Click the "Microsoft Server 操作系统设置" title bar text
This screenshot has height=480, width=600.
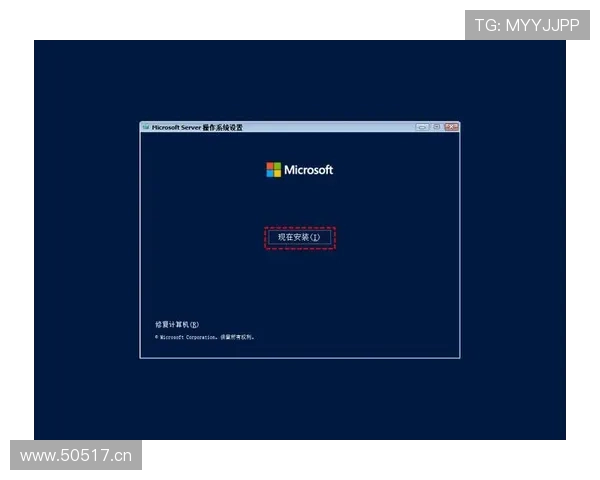197,128
